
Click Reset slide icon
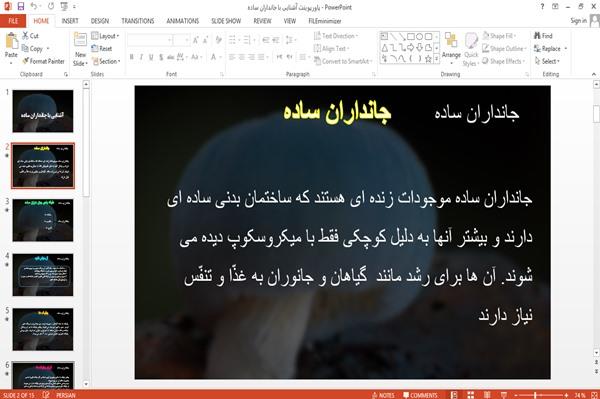[x=95, y=49]
